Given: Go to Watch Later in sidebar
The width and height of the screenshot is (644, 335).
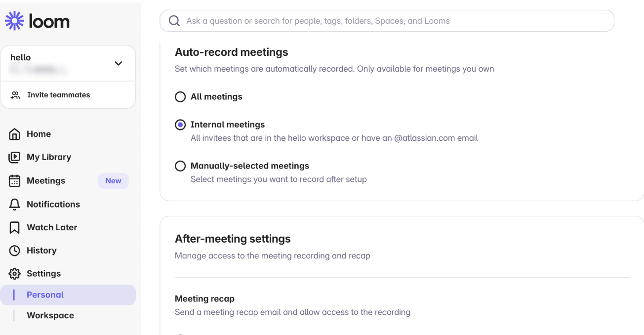Looking at the screenshot, I should click(52, 227).
